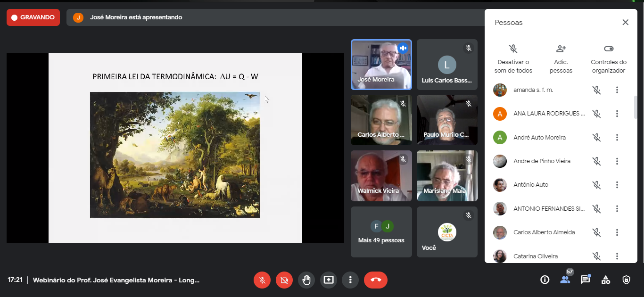Select Luis Carlos Bass video tile
The width and height of the screenshot is (644, 297).
[447, 65]
